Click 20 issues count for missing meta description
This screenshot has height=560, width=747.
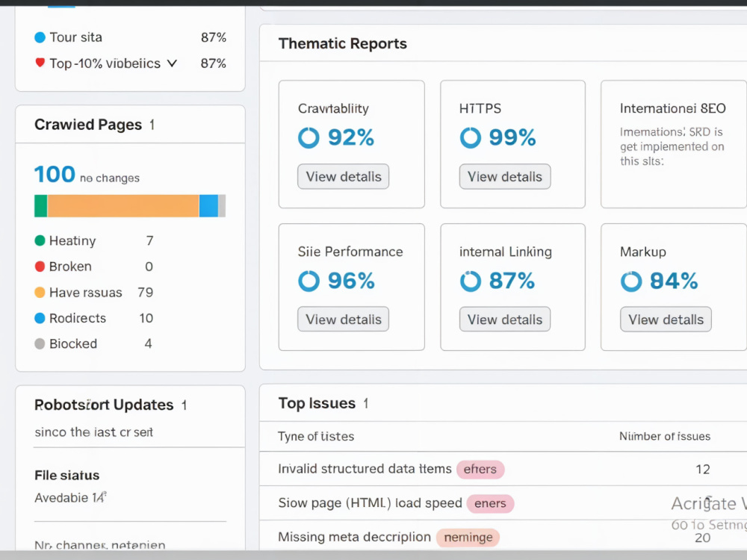[x=703, y=538]
